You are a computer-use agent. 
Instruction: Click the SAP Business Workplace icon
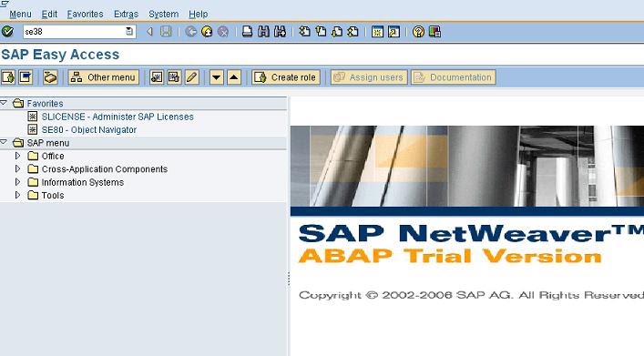(50, 77)
